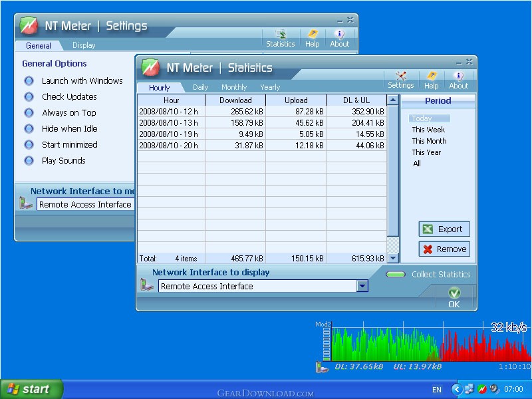Click NT Meter icon in system tray
Screen dimensions: 532x399
tap(481, 389)
